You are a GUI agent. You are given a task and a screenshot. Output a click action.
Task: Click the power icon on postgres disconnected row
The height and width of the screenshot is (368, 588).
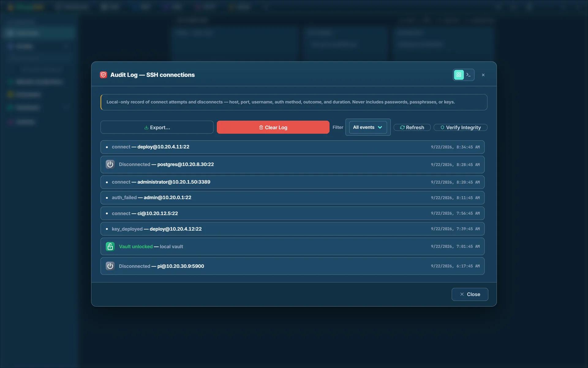110,164
